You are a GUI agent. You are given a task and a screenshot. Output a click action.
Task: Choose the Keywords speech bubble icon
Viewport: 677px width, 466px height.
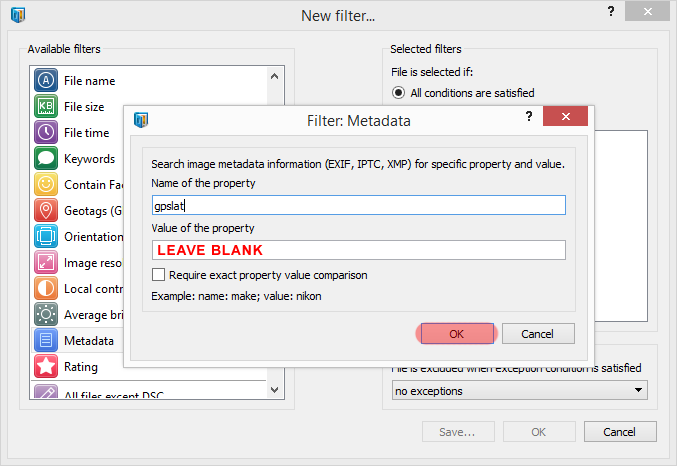pos(45,159)
